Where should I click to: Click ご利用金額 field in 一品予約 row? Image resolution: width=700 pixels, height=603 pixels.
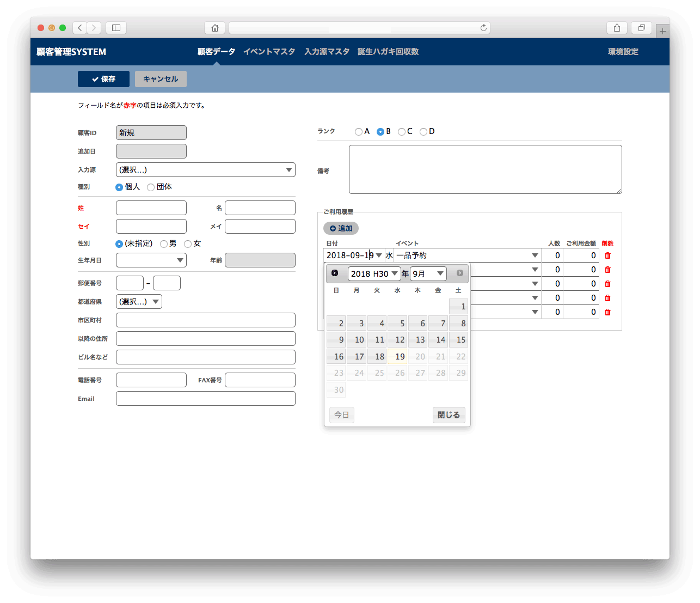pos(581,255)
